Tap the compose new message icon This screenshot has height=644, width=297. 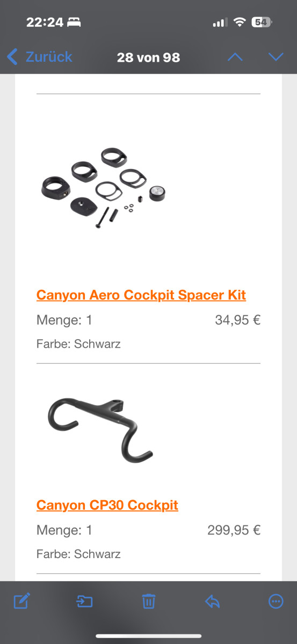[21, 601]
